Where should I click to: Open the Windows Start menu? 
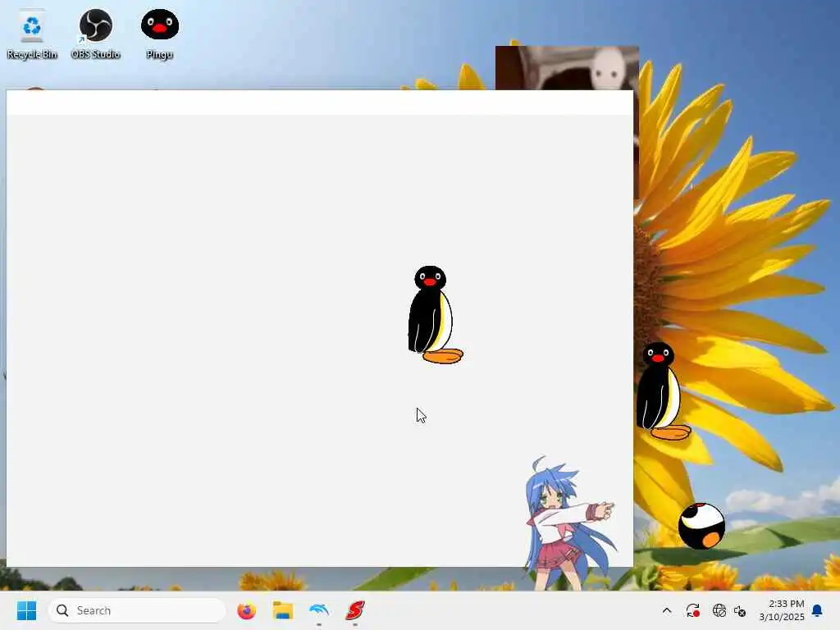click(26, 610)
